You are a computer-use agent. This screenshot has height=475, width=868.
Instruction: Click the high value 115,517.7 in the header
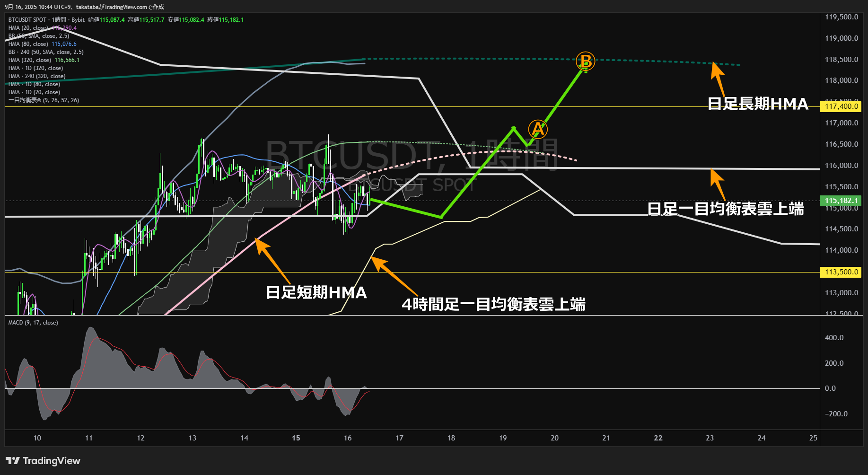pos(152,20)
